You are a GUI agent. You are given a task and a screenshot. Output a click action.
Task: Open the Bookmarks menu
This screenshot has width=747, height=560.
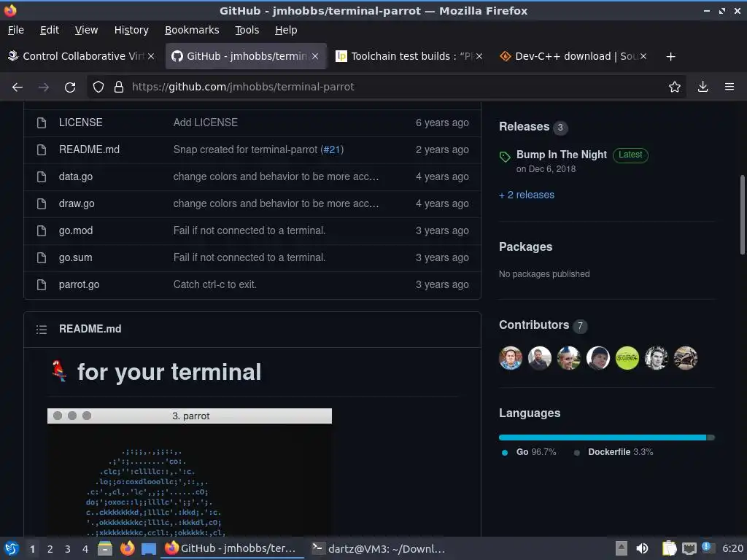click(x=192, y=30)
